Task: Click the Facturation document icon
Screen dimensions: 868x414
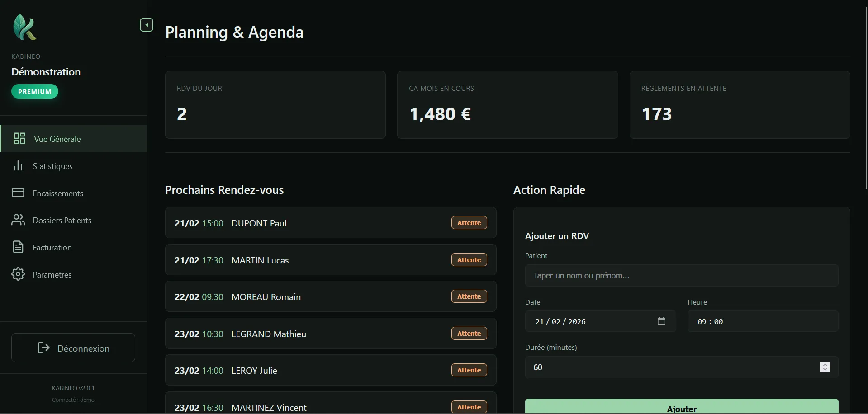Action: (x=18, y=247)
